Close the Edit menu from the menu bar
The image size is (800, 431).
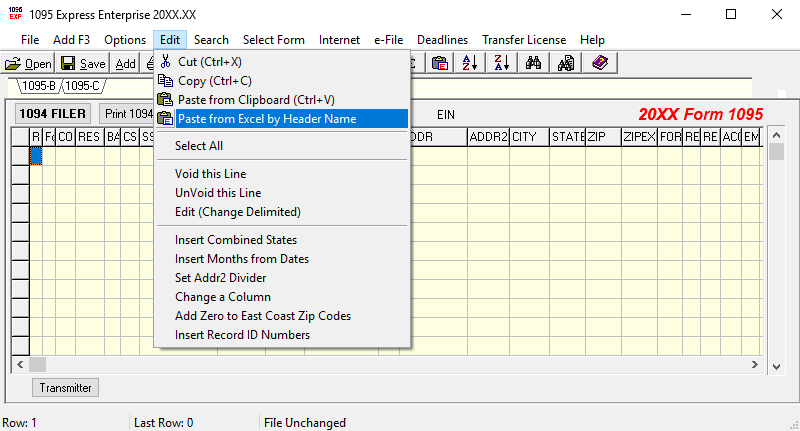point(170,40)
